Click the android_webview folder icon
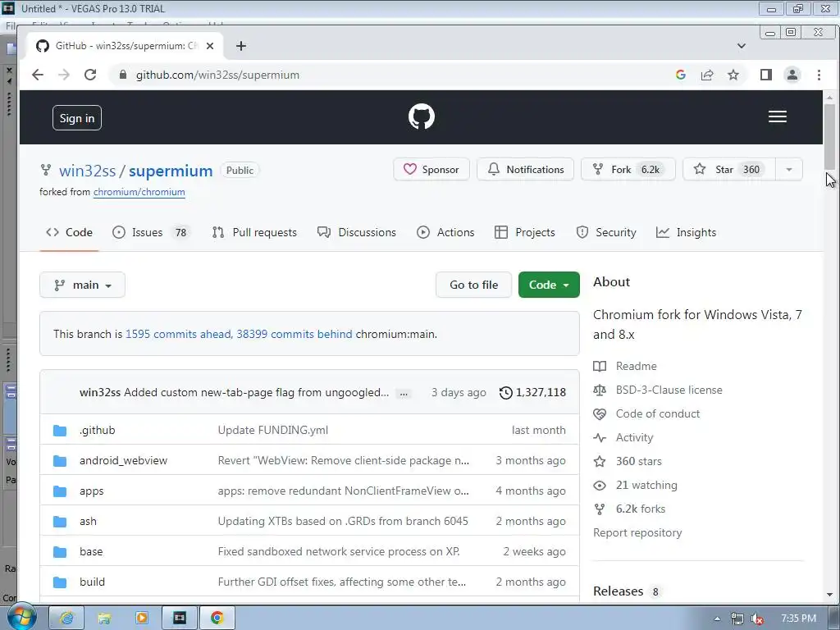 [x=60, y=461]
